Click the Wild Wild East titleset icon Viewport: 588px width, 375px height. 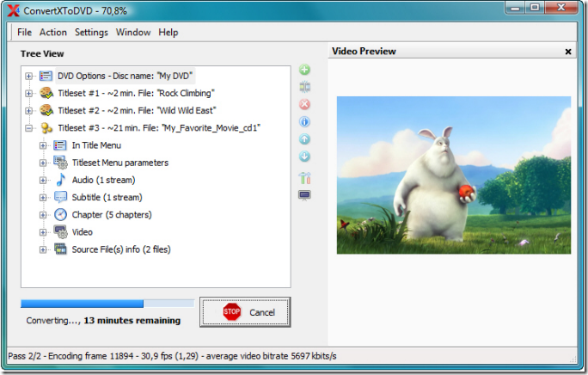[x=46, y=110]
